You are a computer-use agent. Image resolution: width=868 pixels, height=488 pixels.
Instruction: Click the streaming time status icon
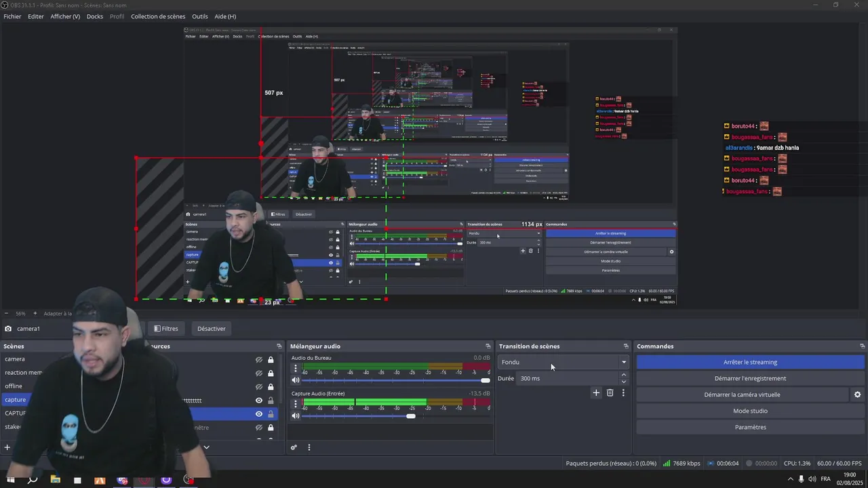click(x=710, y=464)
